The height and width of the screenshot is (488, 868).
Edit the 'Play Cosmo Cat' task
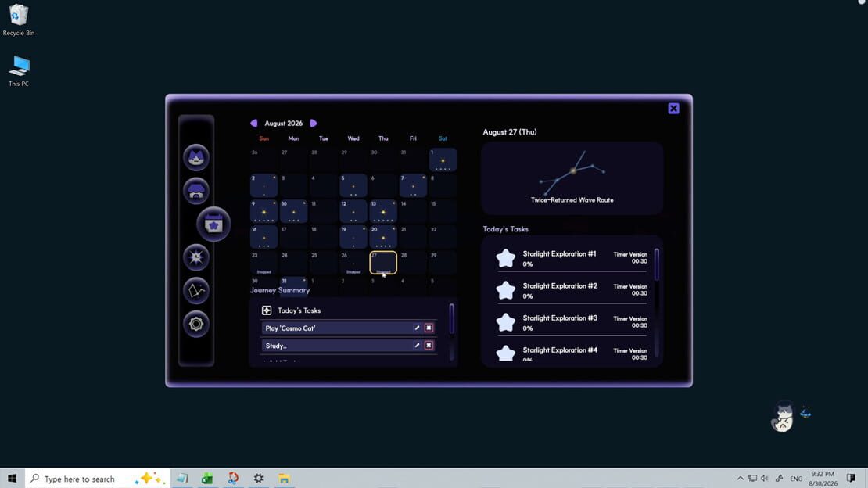point(417,328)
